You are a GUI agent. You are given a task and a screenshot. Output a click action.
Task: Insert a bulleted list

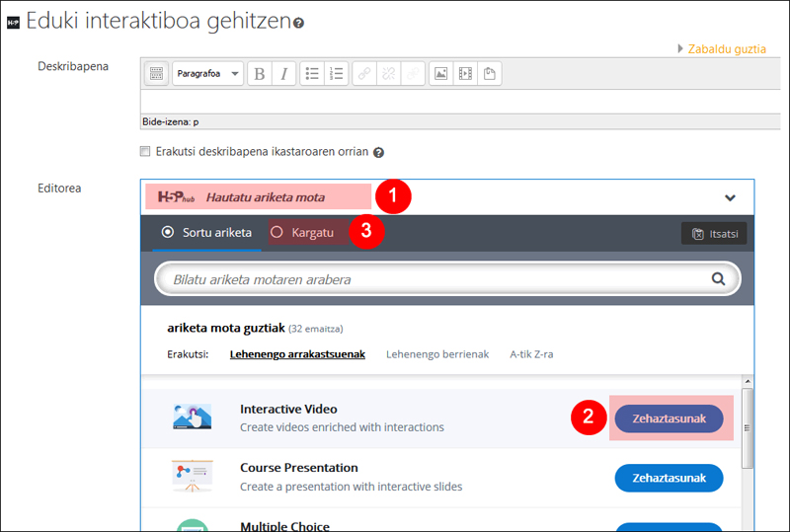point(312,74)
